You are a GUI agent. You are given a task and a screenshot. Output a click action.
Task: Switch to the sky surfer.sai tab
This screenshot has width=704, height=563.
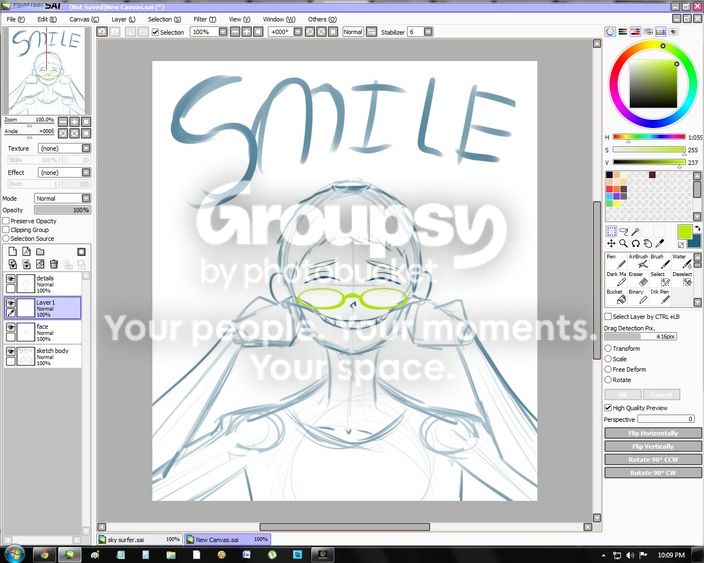coord(139,539)
